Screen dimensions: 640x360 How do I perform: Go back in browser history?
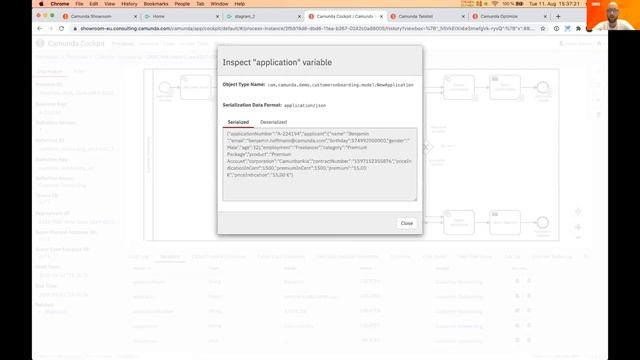pos(40,29)
